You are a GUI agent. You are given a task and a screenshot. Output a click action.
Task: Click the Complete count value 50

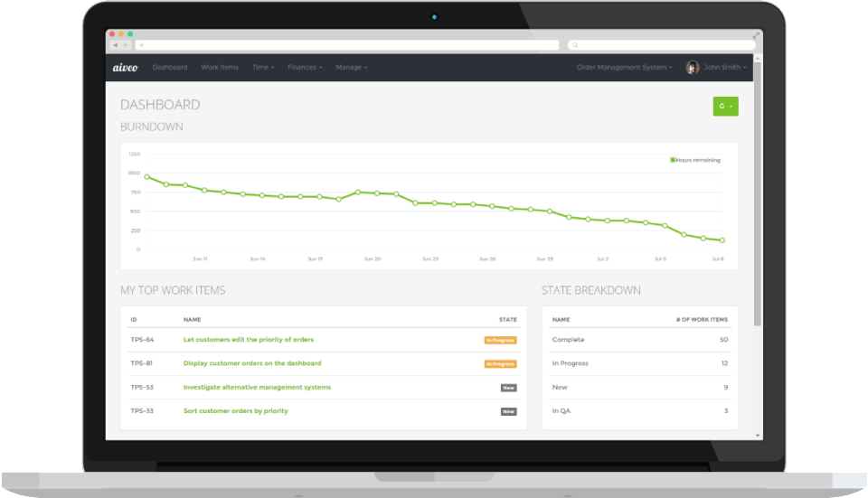point(723,340)
